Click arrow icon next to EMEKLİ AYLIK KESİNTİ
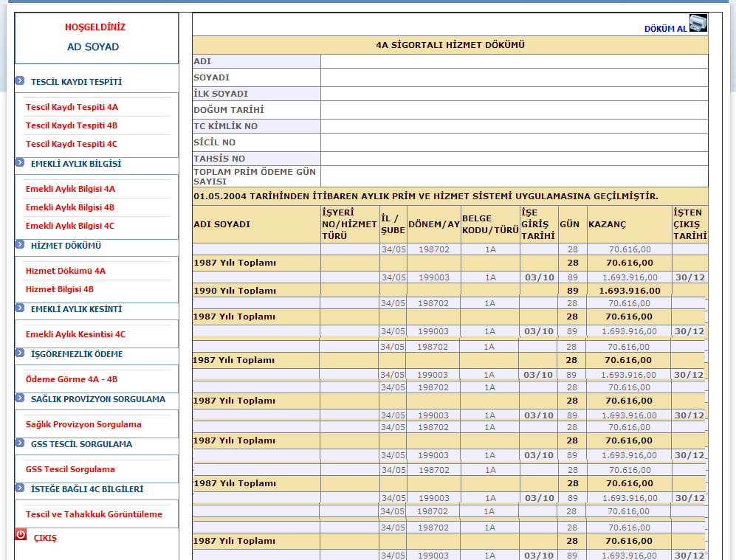The width and height of the screenshot is (736, 560). click(x=20, y=308)
